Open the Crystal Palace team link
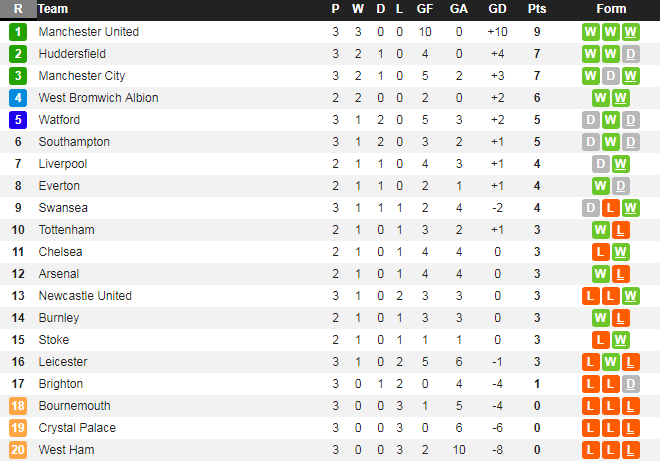Image resolution: width=660 pixels, height=461 pixels. (x=77, y=428)
